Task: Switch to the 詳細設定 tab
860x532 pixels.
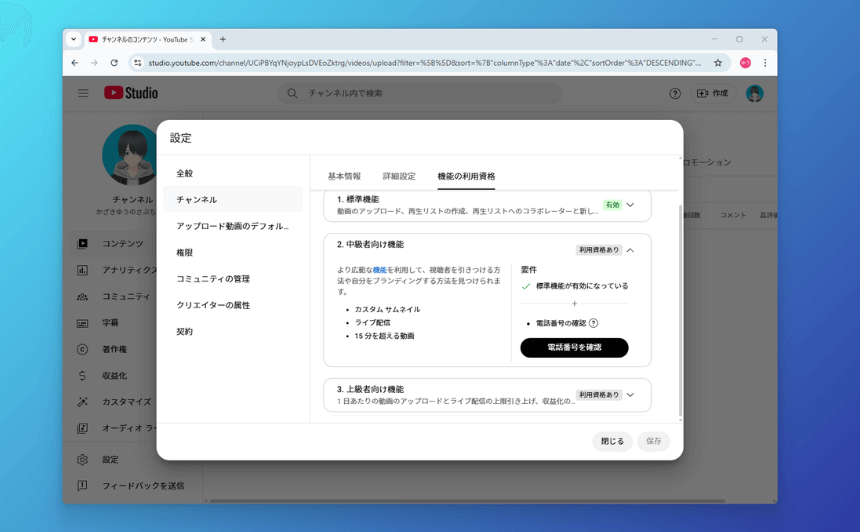Action: tap(399, 176)
